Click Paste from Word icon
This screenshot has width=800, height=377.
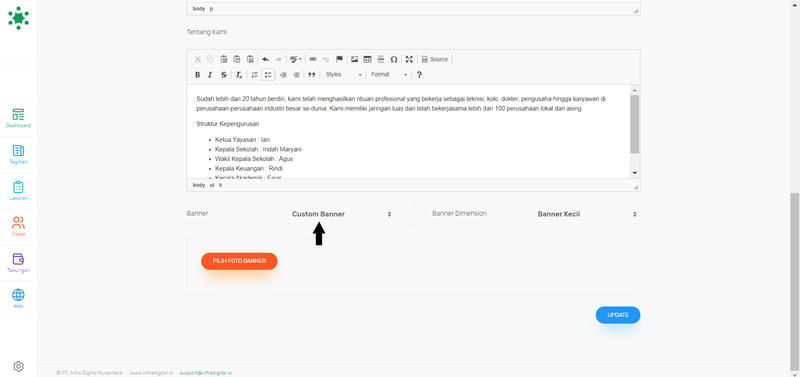[250, 59]
